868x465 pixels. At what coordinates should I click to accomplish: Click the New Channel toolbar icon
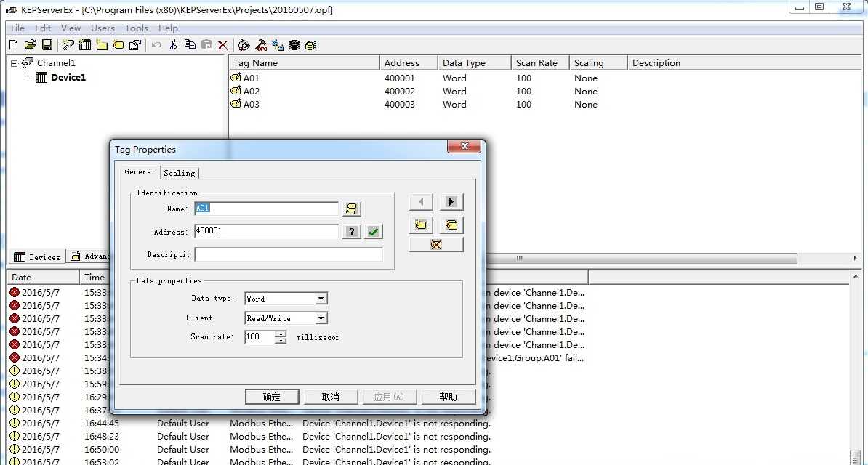68,45
